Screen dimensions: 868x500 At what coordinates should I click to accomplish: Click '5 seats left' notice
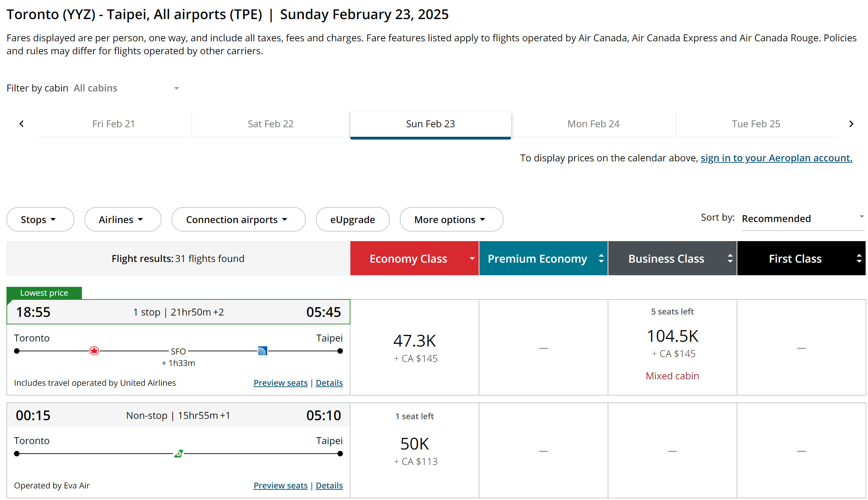[x=672, y=311]
